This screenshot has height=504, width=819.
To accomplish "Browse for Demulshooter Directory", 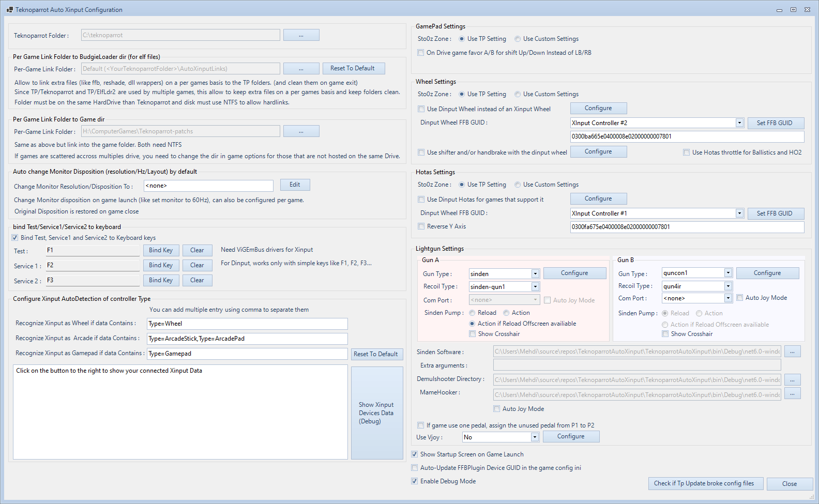I will (x=793, y=380).
